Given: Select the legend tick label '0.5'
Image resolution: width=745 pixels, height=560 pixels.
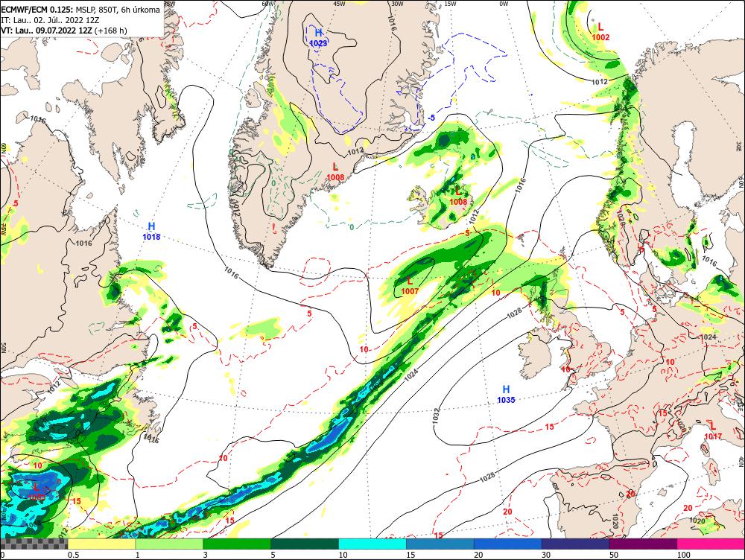Looking at the screenshot, I should (73, 555).
